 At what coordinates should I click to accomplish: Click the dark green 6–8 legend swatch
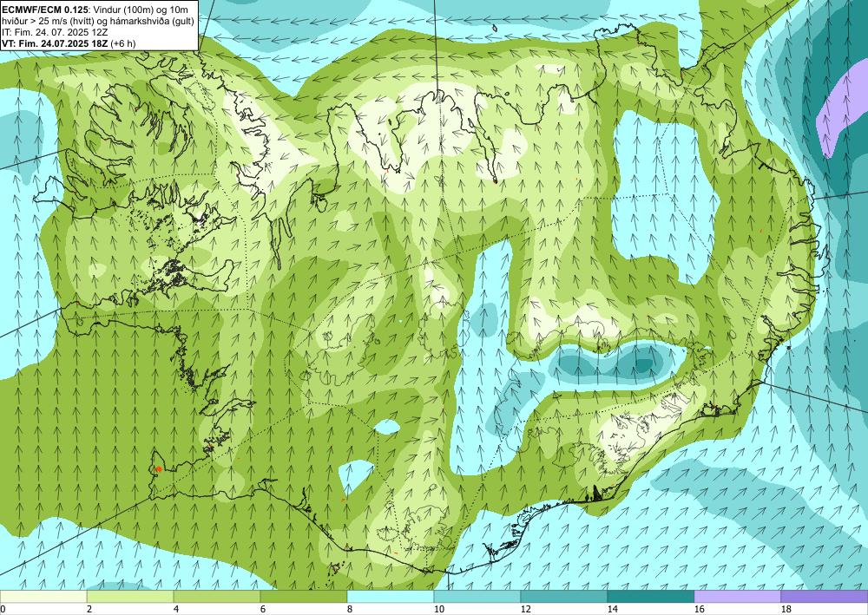click(304, 597)
